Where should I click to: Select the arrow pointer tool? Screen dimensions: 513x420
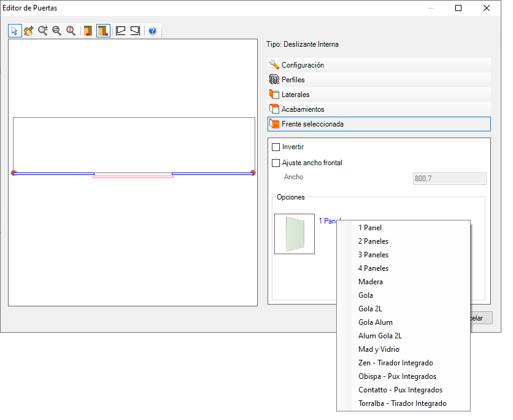pyautogui.click(x=15, y=31)
